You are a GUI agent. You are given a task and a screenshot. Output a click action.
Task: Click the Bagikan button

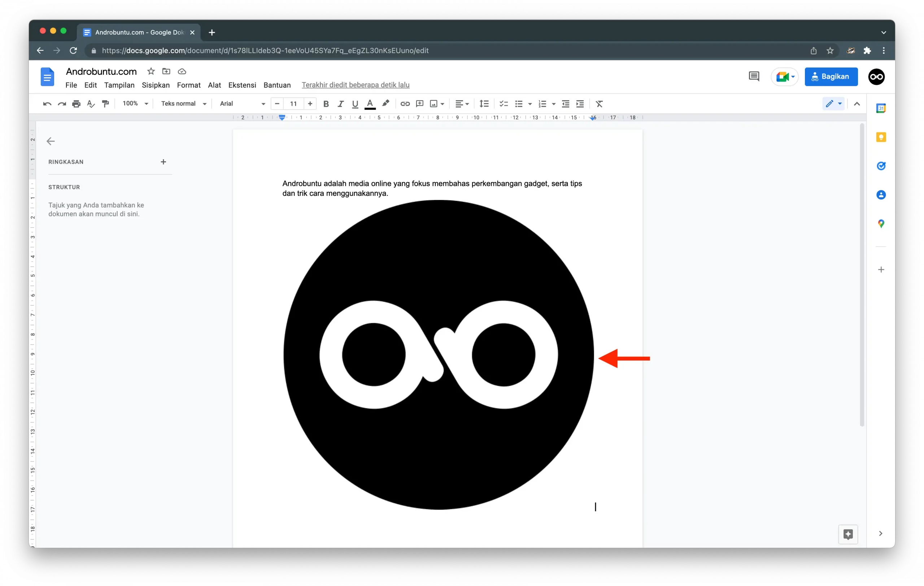[x=831, y=76]
